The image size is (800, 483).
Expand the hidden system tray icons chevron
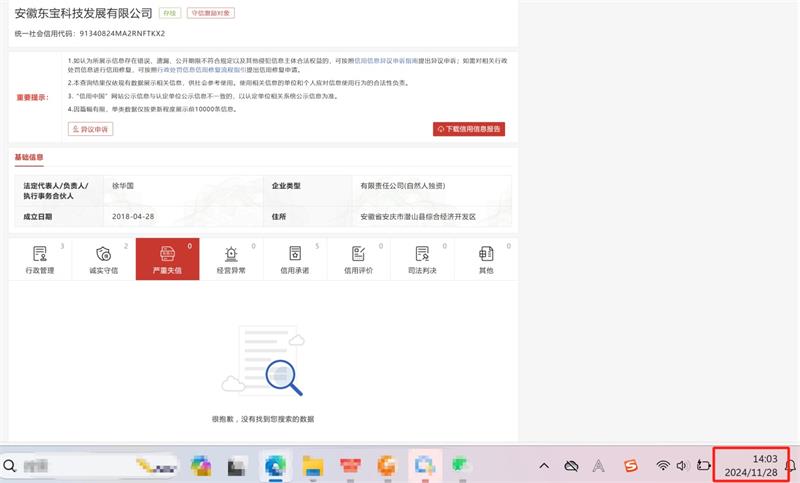[544, 465]
